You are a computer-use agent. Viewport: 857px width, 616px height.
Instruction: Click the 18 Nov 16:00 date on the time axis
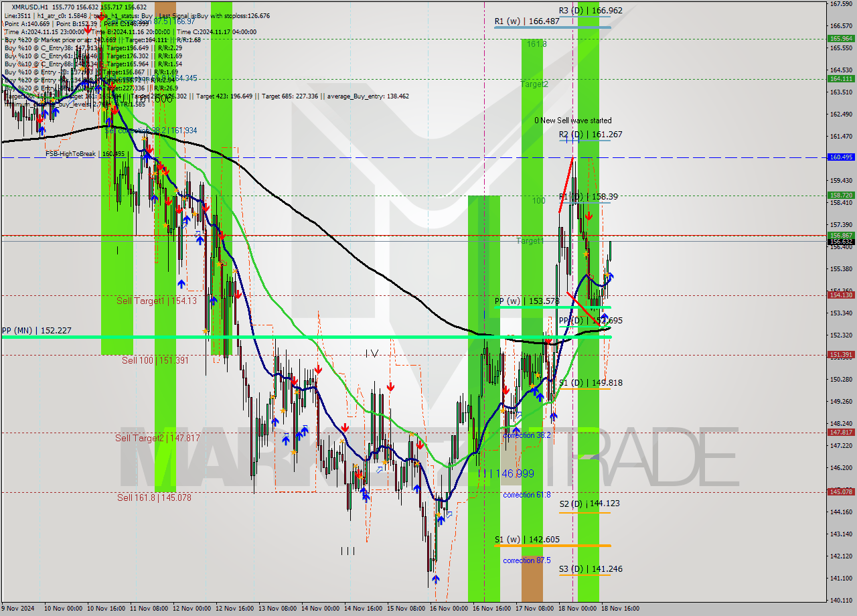click(620, 609)
